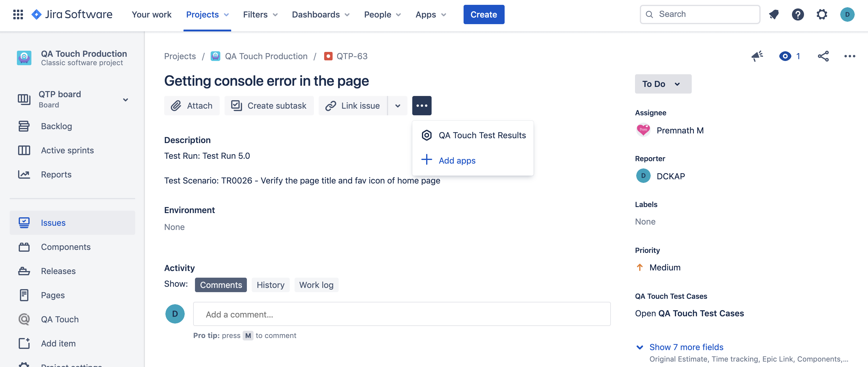Click the Labels value None
Screen dimensions: 868x367
pyautogui.click(x=645, y=222)
